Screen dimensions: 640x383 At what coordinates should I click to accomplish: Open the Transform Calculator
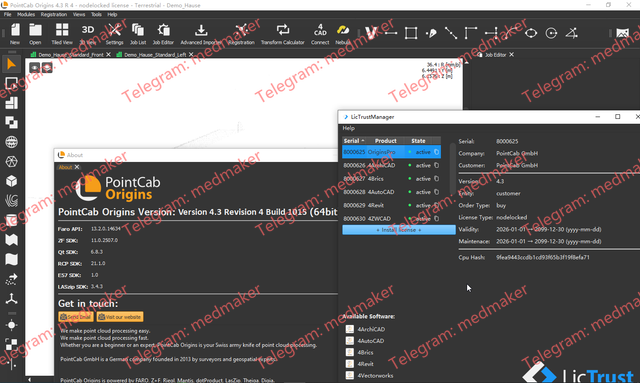(282, 33)
